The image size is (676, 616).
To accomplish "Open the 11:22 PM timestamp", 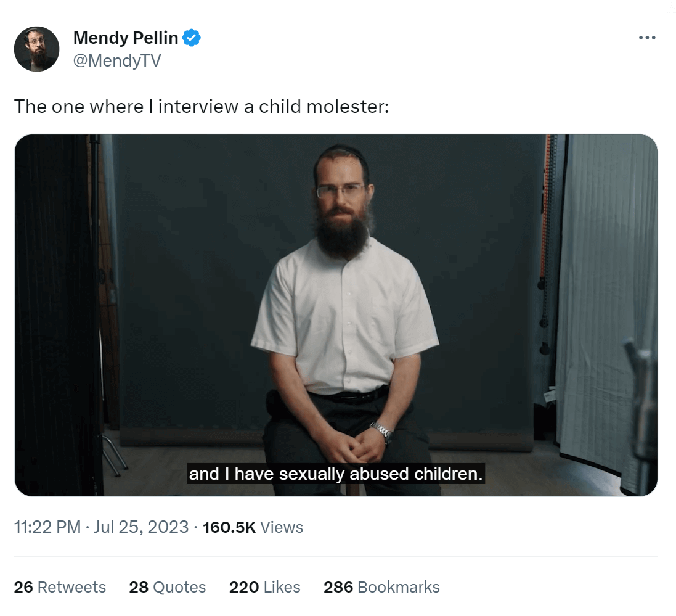I will pyautogui.click(x=47, y=527).
